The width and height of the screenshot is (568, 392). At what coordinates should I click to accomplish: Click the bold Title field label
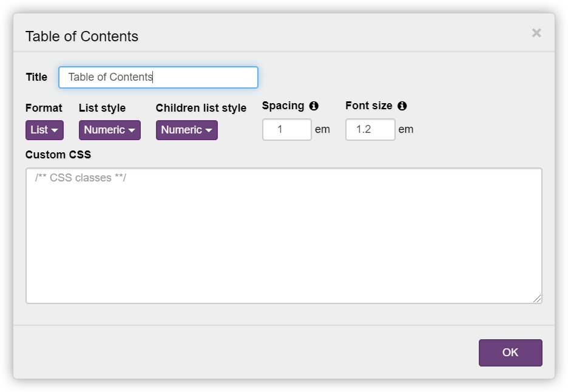coord(36,77)
